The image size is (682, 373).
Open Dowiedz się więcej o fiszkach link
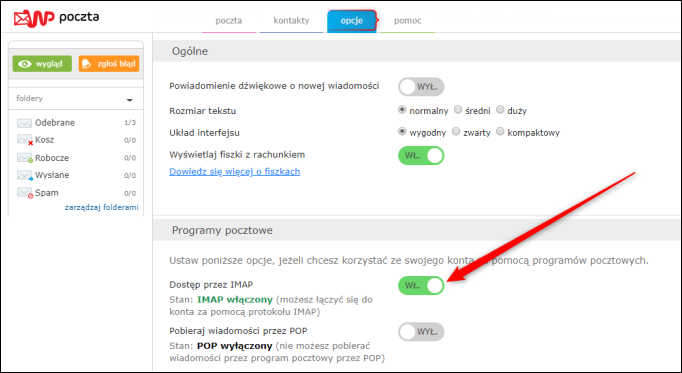coord(234,172)
